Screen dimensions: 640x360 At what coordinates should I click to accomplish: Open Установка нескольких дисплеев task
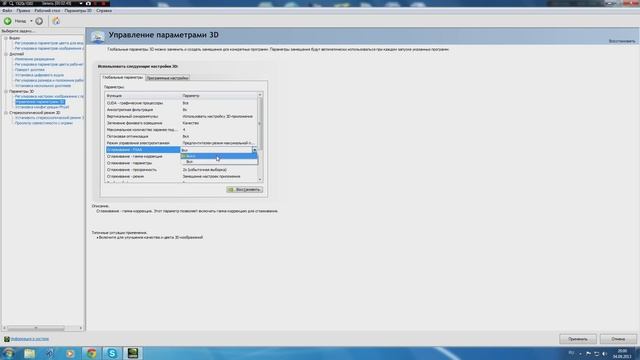43,86
